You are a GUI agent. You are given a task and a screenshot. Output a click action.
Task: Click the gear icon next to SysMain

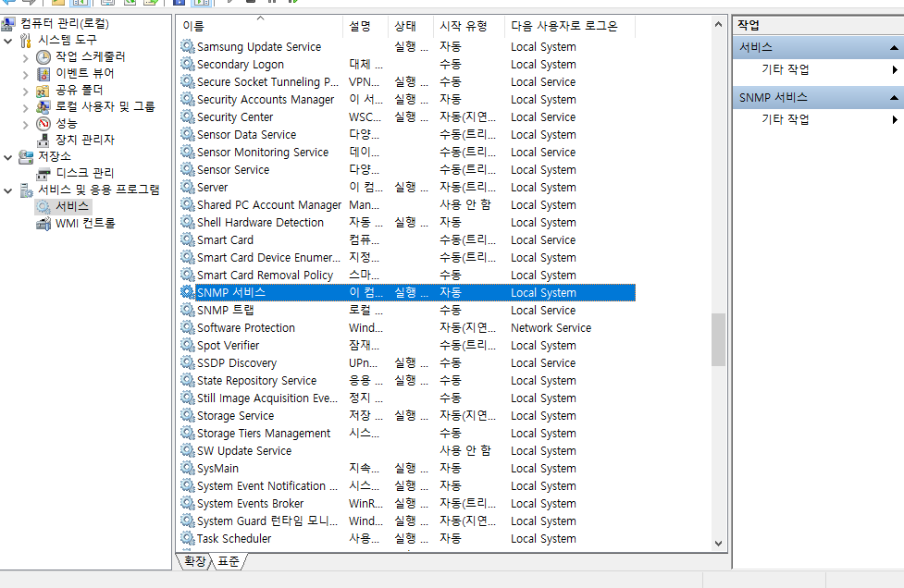pos(188,468)
